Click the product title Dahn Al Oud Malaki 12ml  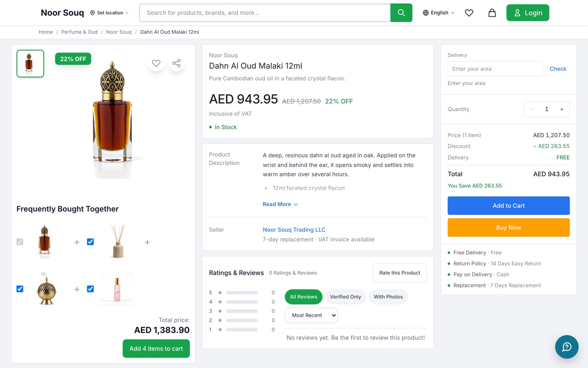pyautogui.click(x=255, y=66)
